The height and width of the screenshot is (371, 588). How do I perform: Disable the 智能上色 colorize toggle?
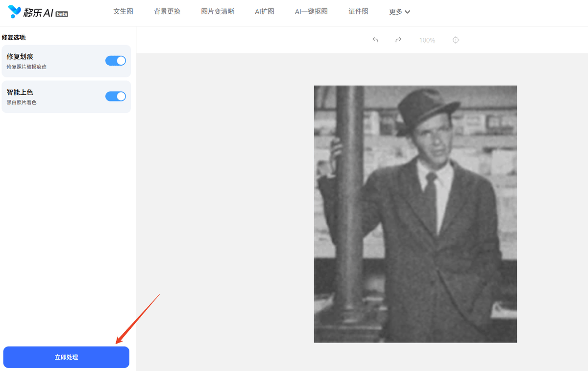tap(116, 96)
